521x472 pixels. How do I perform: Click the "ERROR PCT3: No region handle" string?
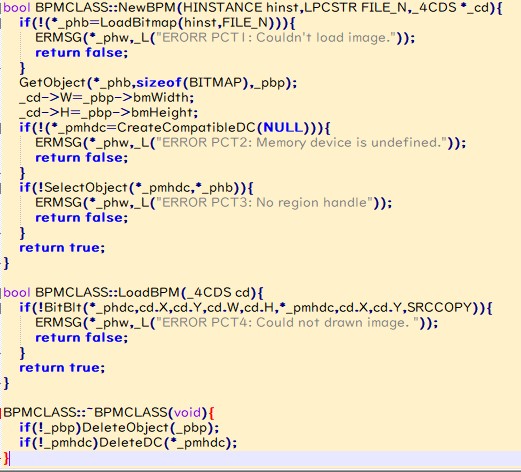[264, 202]
